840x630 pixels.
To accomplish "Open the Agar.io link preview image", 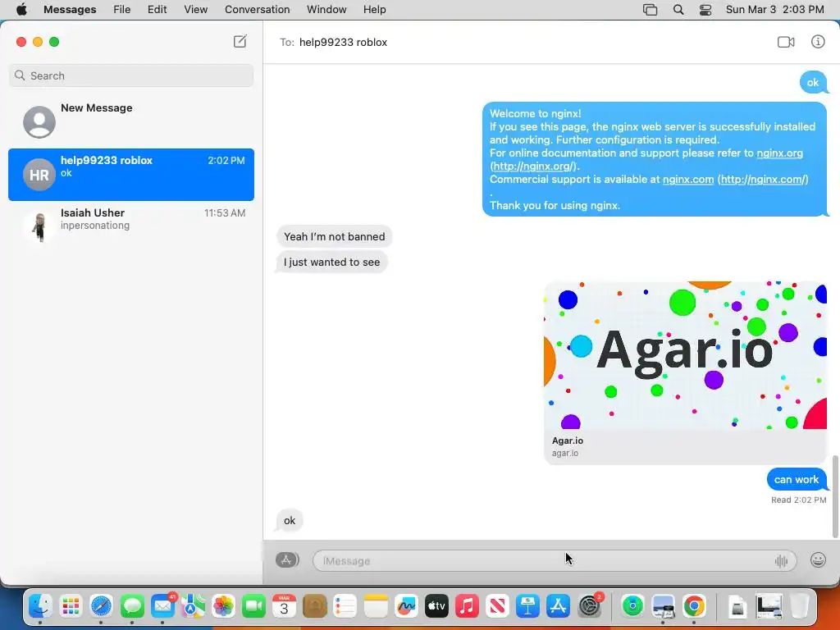I will click(685, 355).
